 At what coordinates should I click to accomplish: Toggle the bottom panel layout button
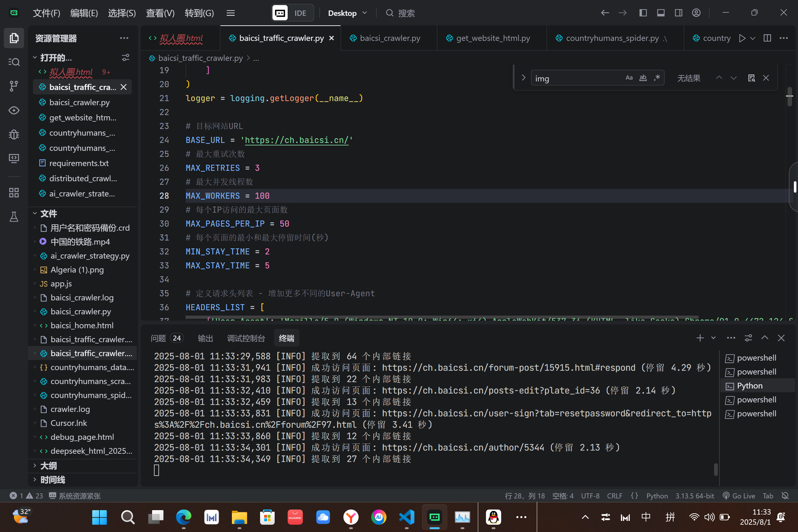[661, 13]
